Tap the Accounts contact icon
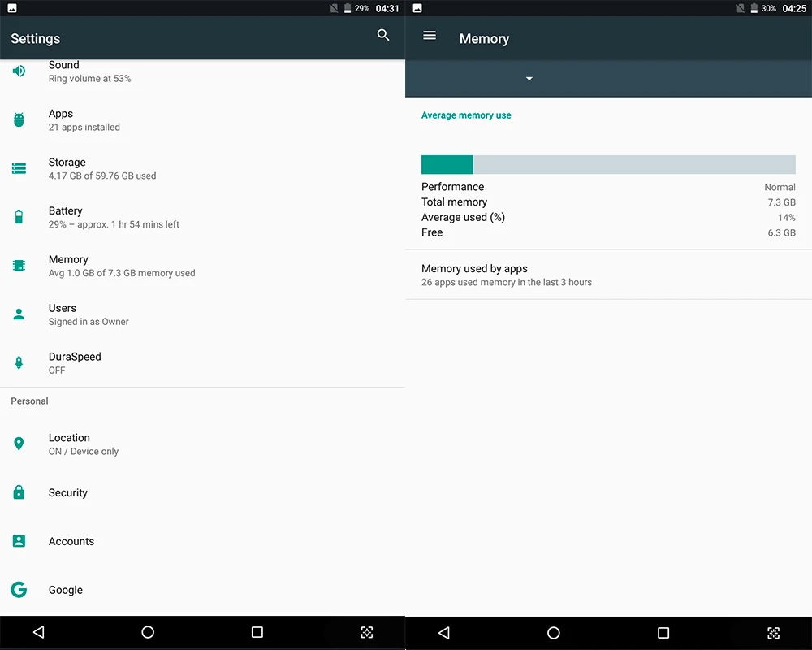 coord(19,540)
